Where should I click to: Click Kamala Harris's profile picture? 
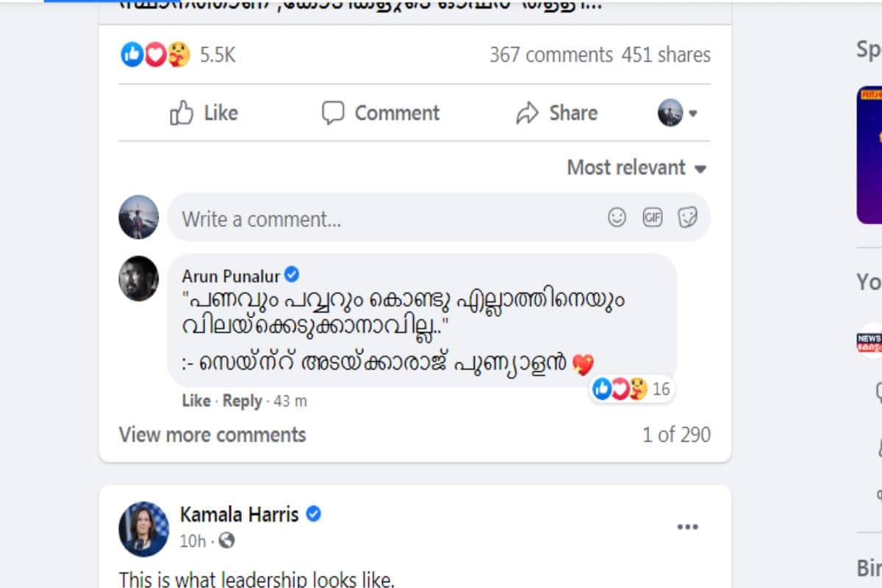tap(143, 528)
